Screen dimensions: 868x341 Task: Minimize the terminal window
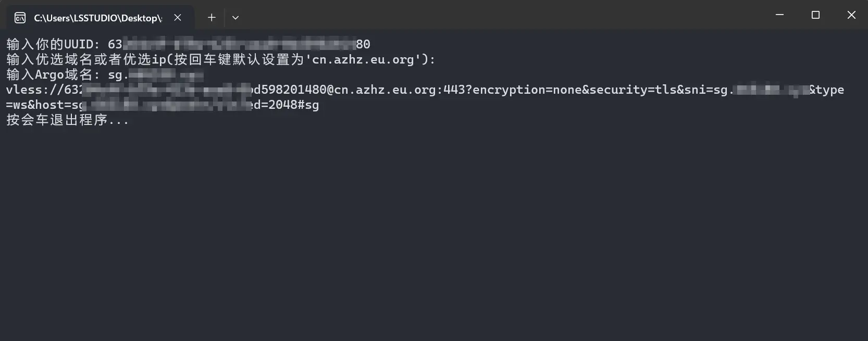(780, 15)
